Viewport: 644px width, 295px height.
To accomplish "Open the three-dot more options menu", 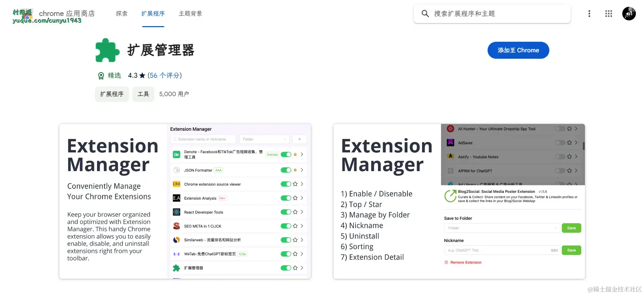I will tap(589, 14).
